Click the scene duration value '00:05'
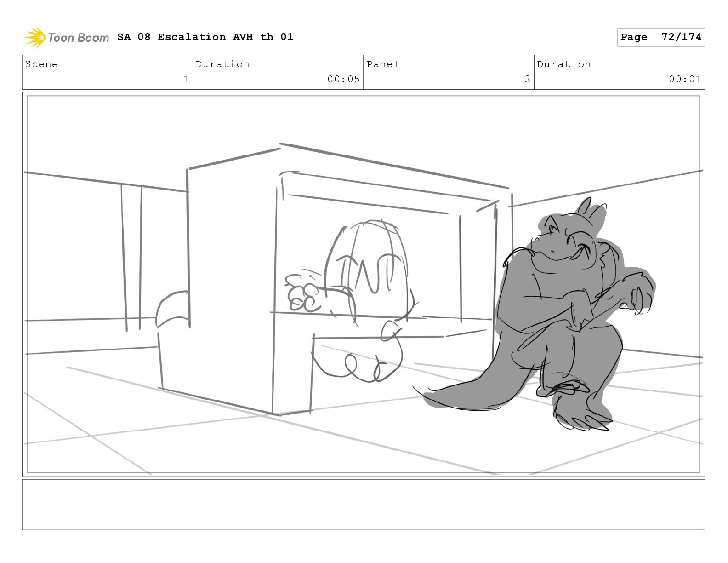The width and height of the screenshot is (728, 563). pos(343,79)
